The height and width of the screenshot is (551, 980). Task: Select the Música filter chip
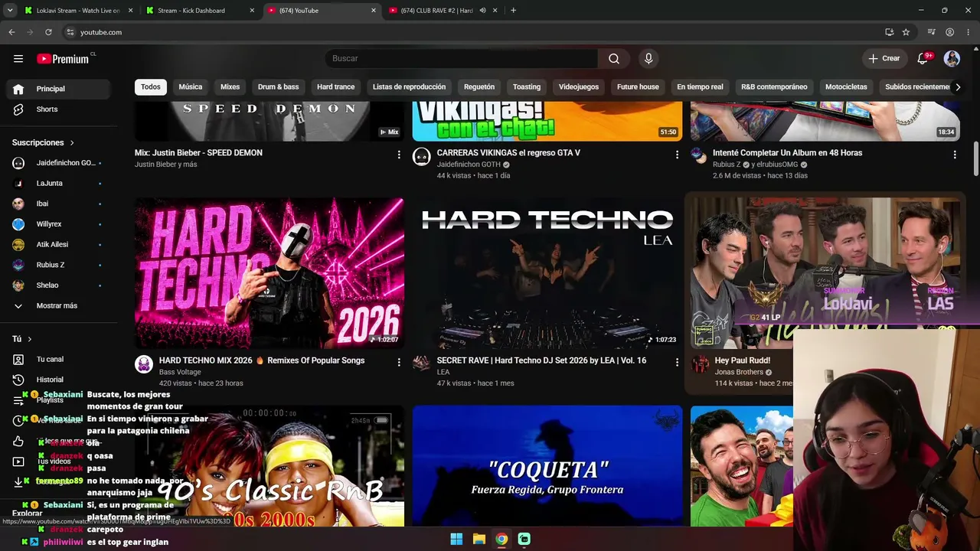(x=191, y=87)
